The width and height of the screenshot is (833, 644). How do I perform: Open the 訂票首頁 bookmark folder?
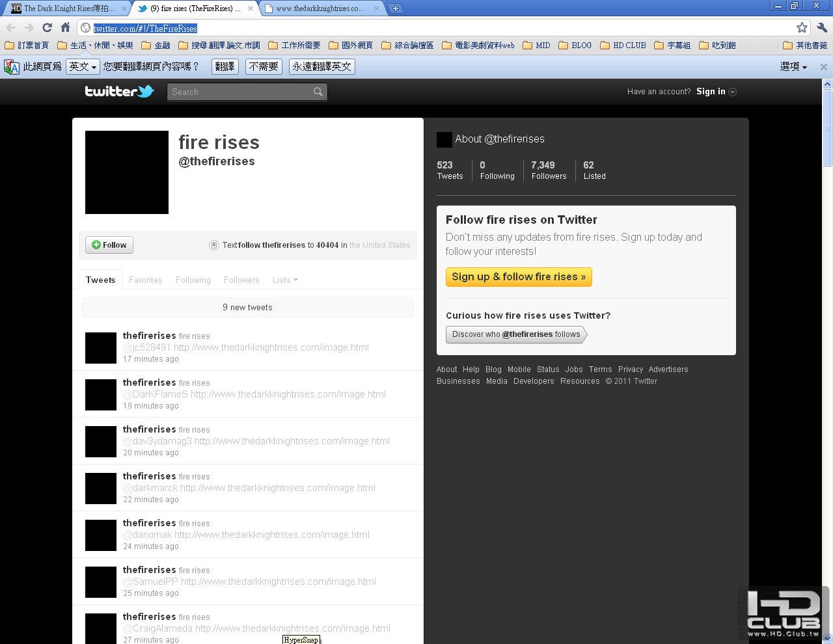tap(27, 46)
